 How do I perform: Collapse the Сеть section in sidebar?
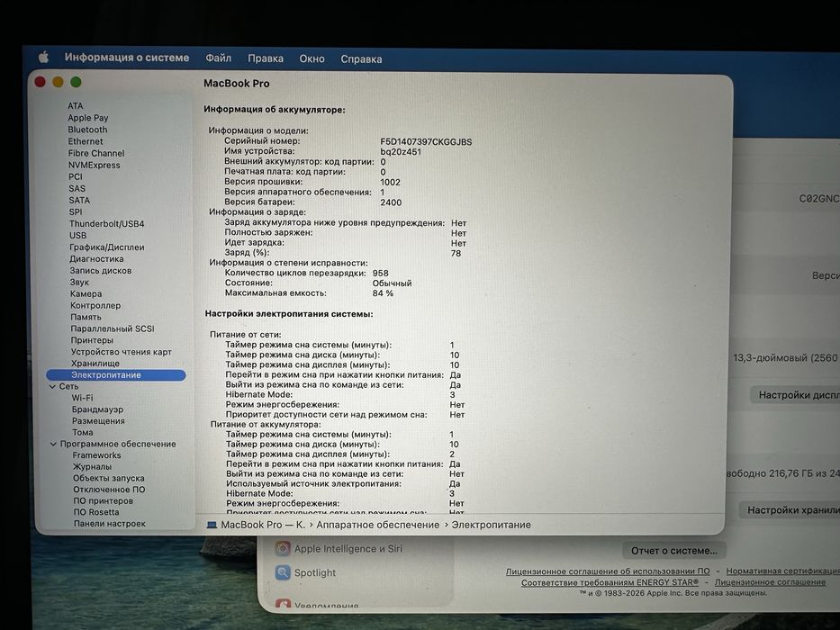(52, 386)
